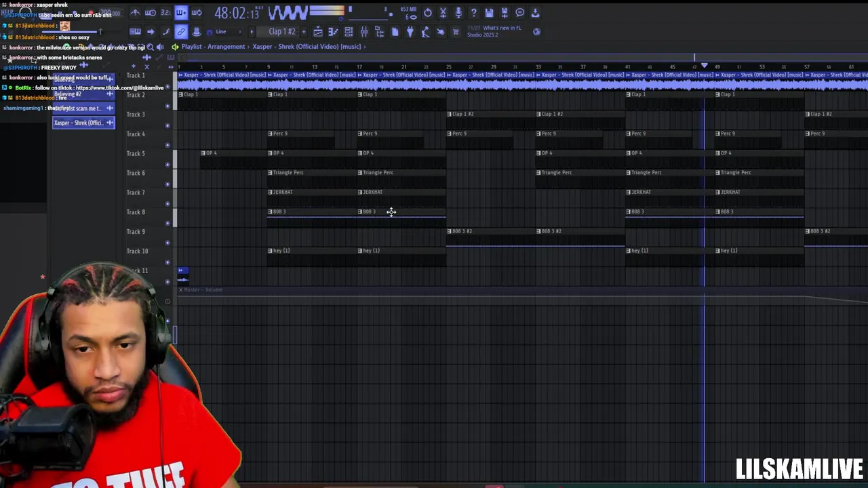Click the one-click audio recording microphone icon
The image size is (868, 488).
(x=458, y=13)
